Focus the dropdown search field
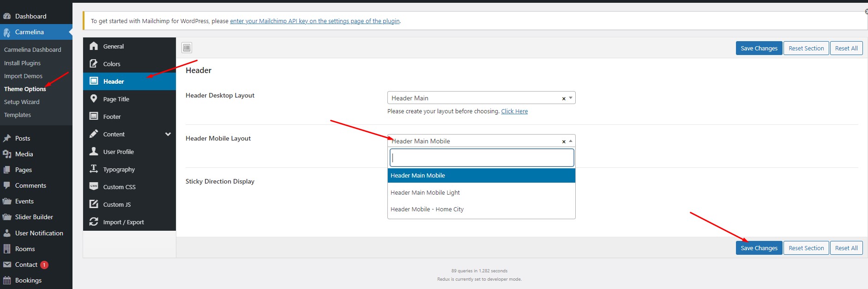The height and width of the screenshot is (289, 868). pos(482,158)
